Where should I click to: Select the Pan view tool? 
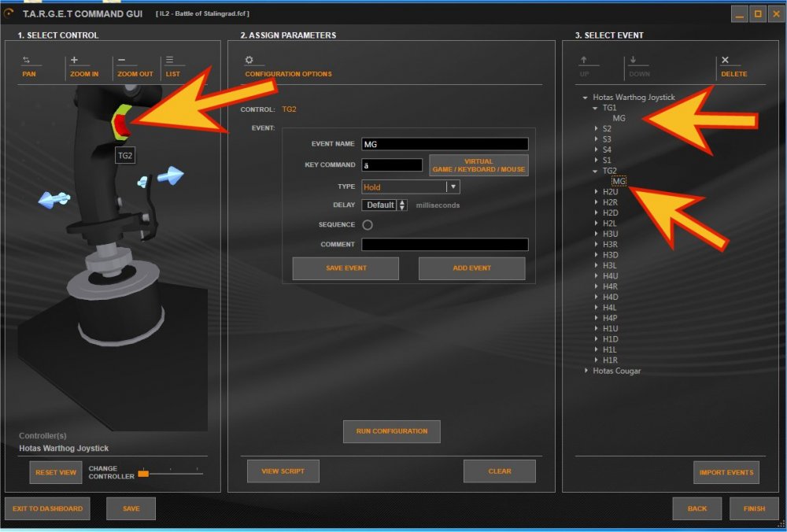coord(28,67)
